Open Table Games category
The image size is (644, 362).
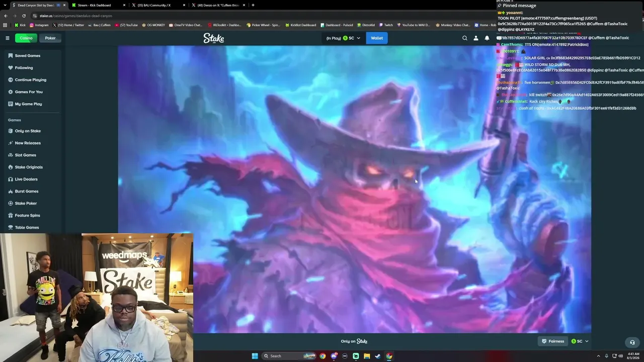pos(33,228)
